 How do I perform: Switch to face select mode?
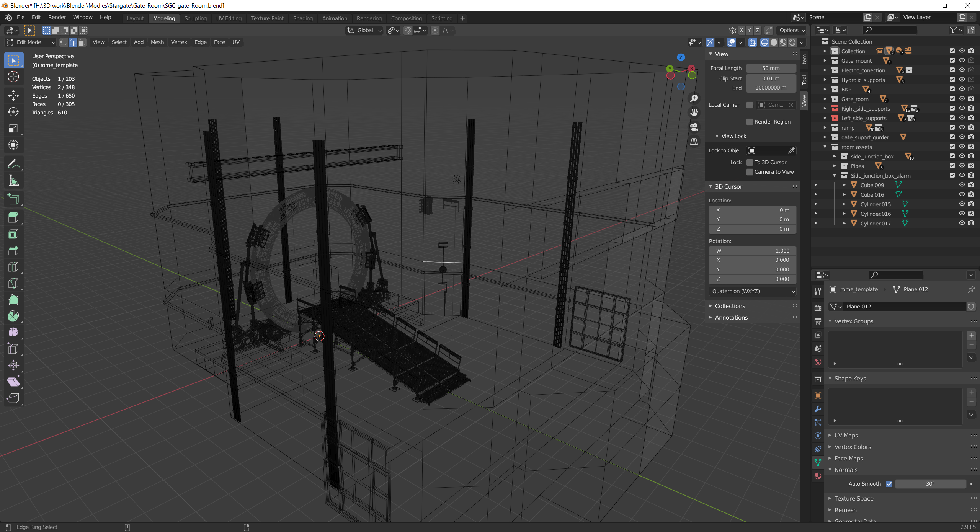coord(82,42)
